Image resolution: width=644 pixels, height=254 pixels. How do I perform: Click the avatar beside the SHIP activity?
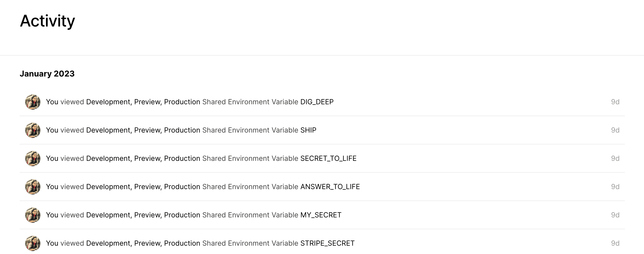click(33, 130)
